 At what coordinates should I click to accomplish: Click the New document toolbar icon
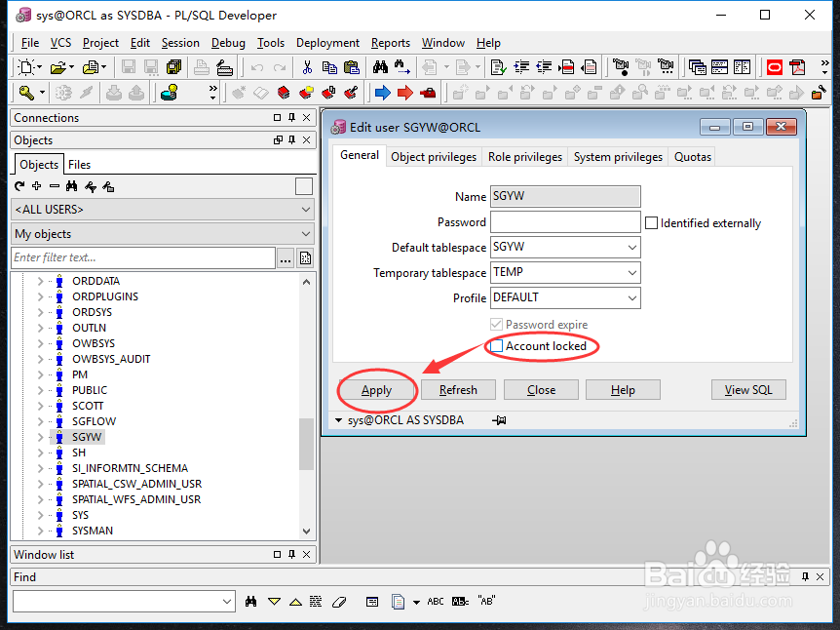tap(25, 67)
